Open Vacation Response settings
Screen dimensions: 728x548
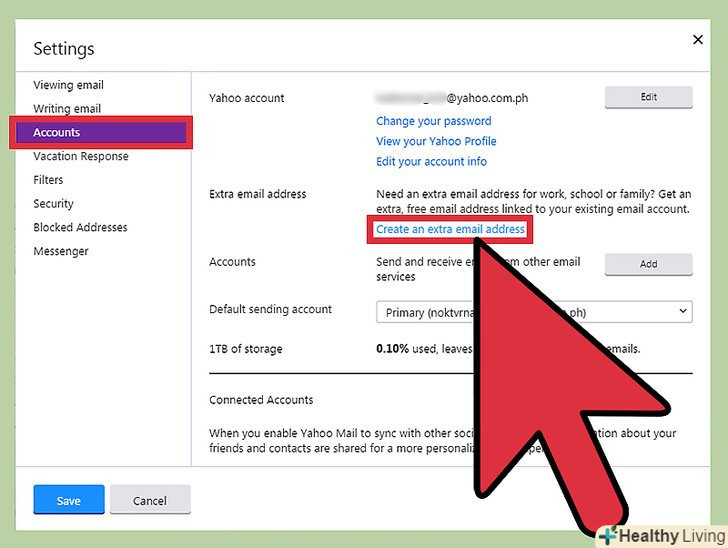[x=81, y=156]
